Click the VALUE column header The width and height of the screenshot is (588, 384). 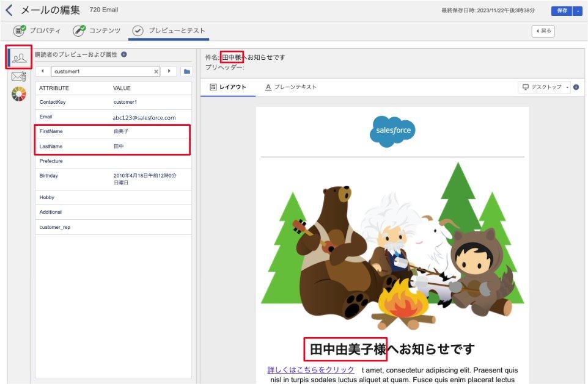coord(122,88)
